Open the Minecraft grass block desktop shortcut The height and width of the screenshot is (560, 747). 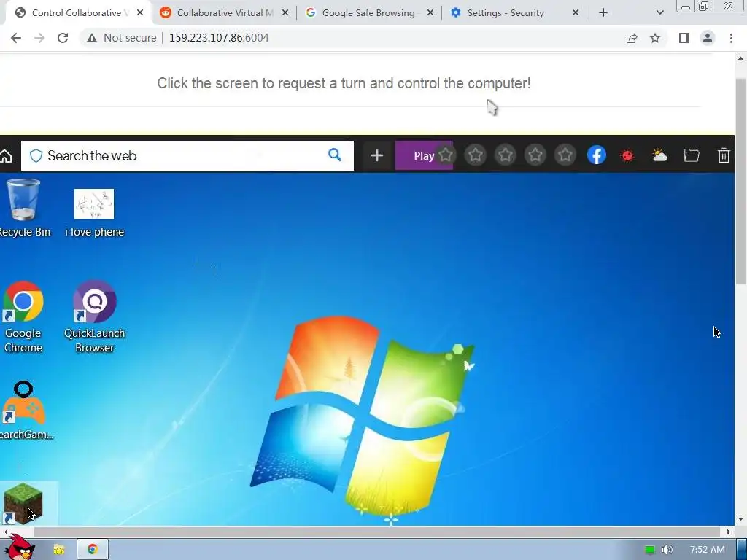[x=23, y=503]
